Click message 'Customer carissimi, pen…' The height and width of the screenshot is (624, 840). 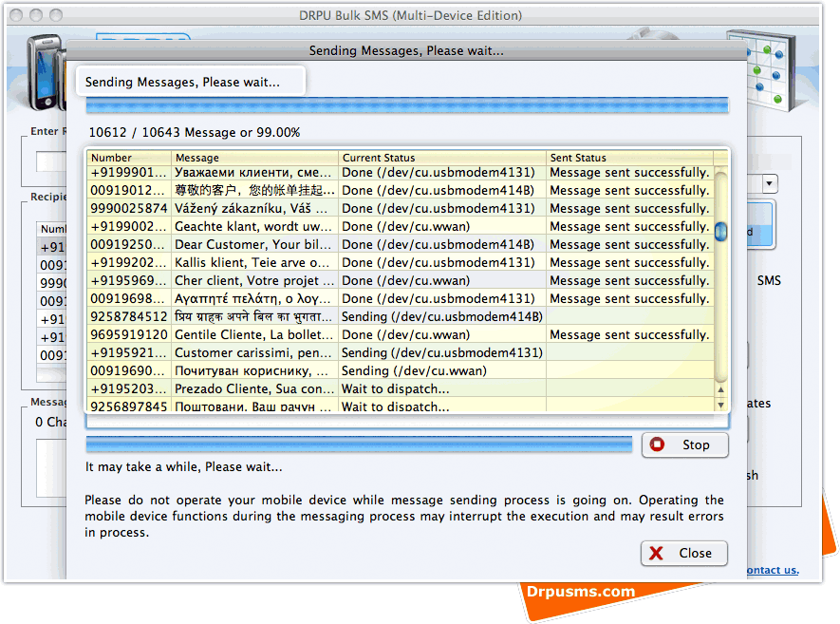pyautogui.click(x=252, y=352)
